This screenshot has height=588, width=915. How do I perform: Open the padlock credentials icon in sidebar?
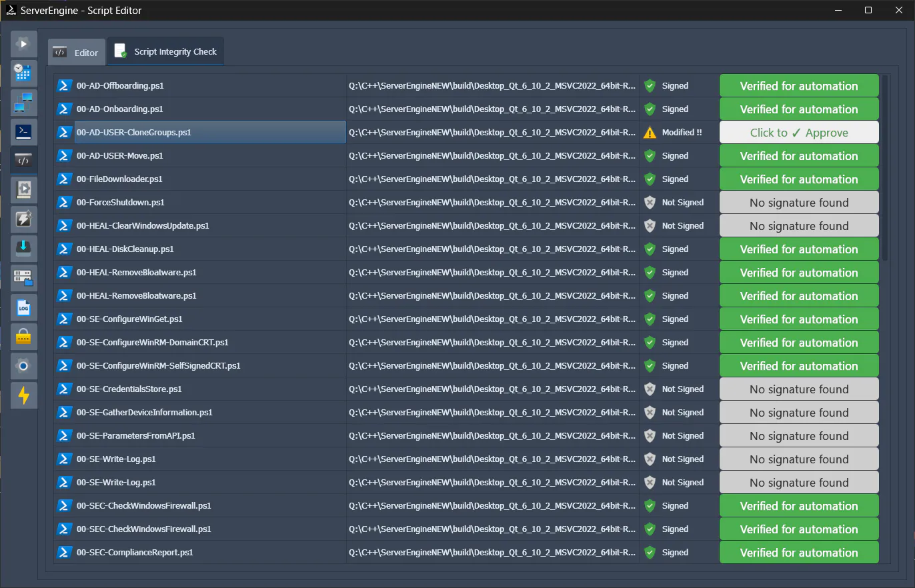click(23, 337)
